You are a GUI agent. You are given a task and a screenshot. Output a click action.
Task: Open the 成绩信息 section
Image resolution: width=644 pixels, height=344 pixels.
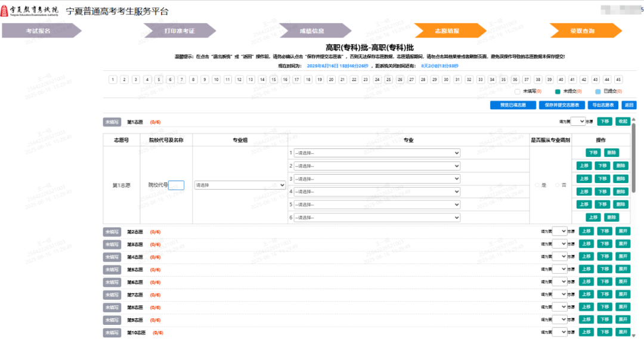(x=313, y=30)
